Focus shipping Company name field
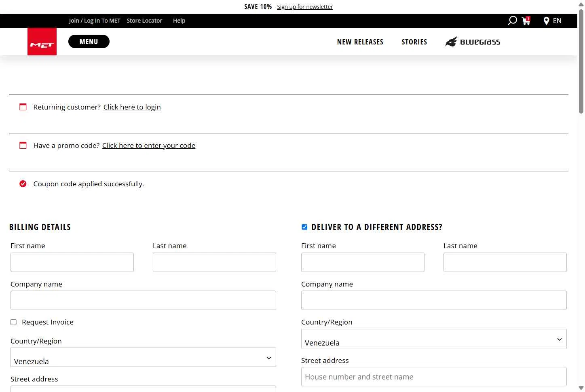 [x=434, y=300]
